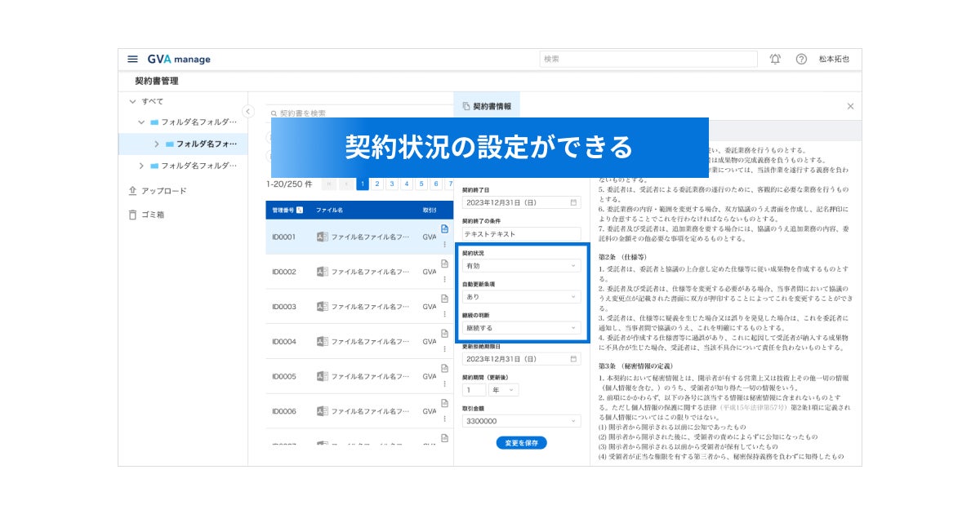Click the file type icon in row ID0005
Viewport: 980px width, 514px height.
coord(322,377)
